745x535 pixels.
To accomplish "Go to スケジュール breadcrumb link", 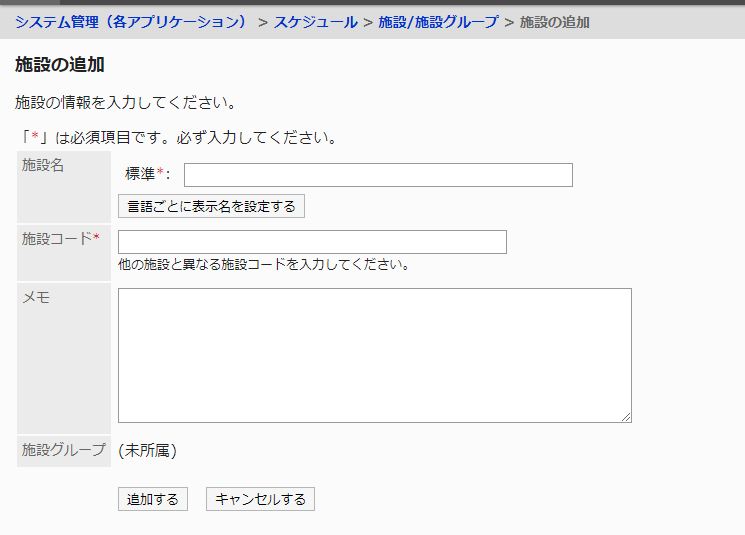I will pyautogui.click(x=315, y=21).
